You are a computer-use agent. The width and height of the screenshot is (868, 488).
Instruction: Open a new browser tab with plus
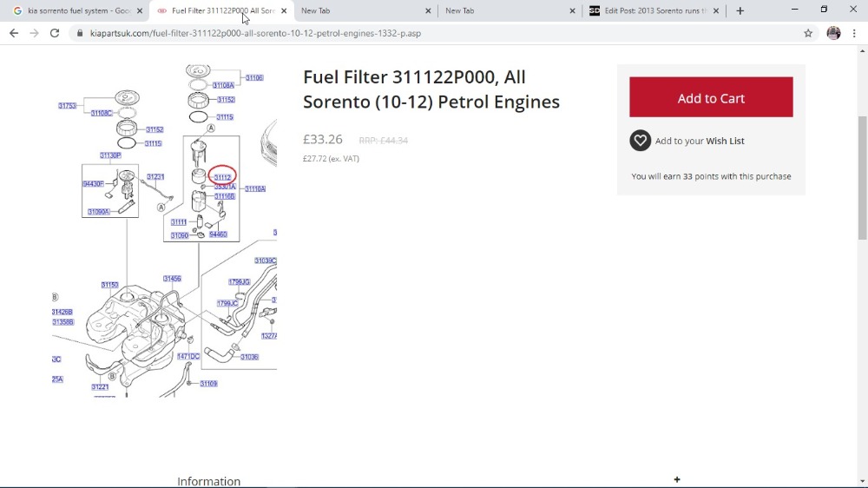(x=740, y=11)
